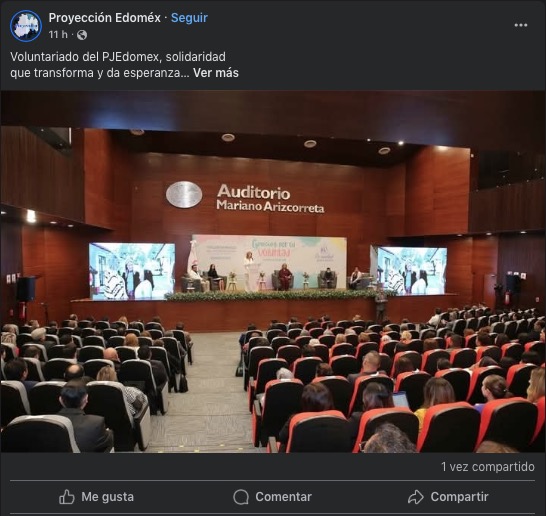
Task: Expand post text with Ver más
Action: coord(216,73)
